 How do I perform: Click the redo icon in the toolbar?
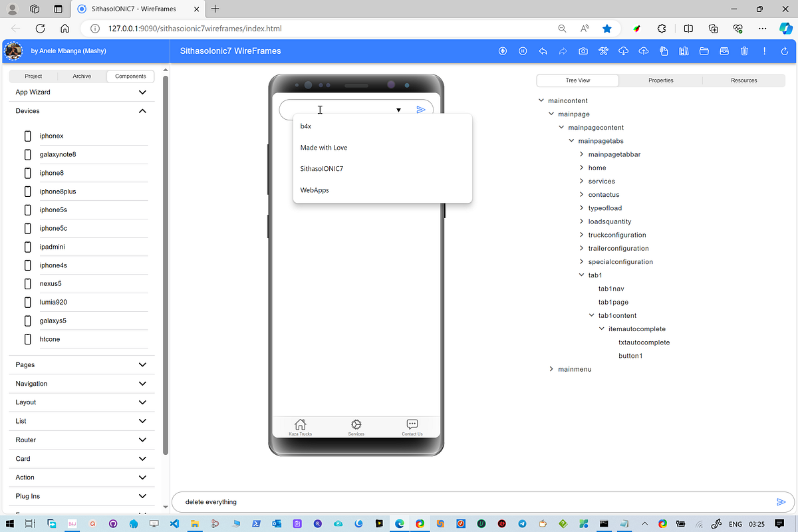click(x=563, y=51)
